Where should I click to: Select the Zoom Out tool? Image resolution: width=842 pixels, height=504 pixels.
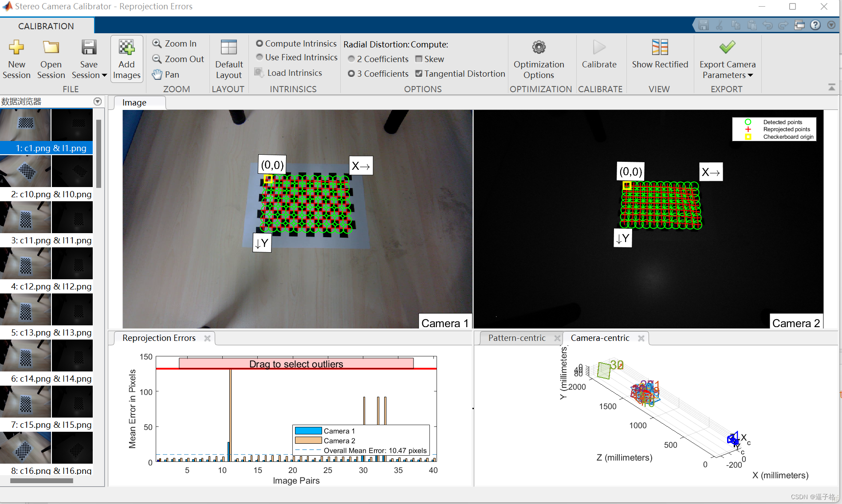click(x=178, y=59)
